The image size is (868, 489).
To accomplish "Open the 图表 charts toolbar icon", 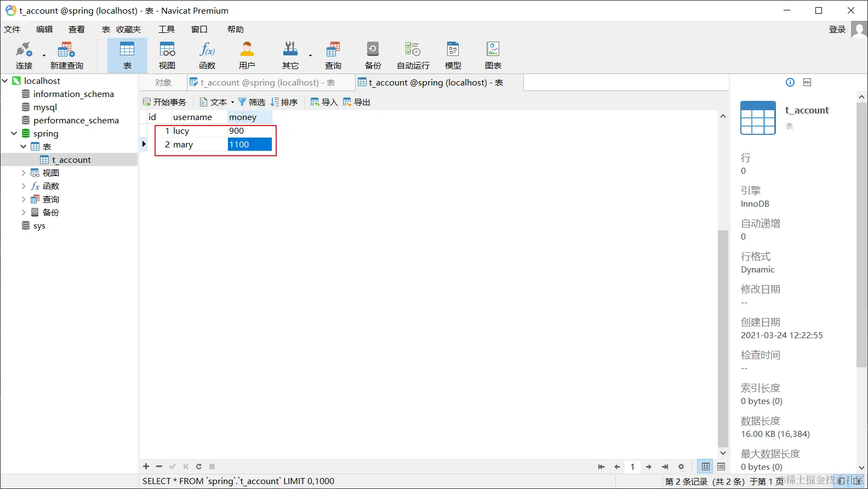I will (x=493, y=55).
